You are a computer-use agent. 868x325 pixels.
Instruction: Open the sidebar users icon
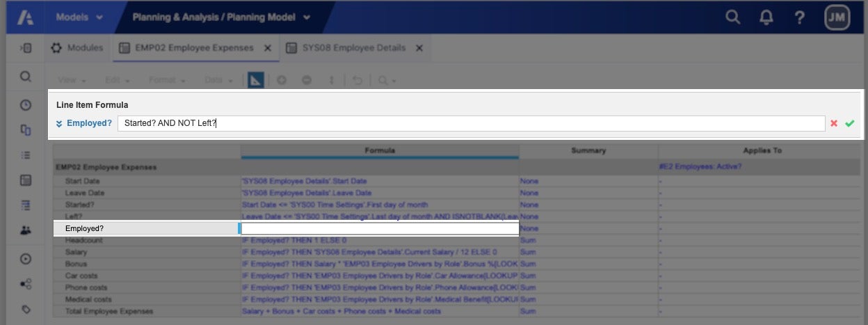click(x=26, y=230)
